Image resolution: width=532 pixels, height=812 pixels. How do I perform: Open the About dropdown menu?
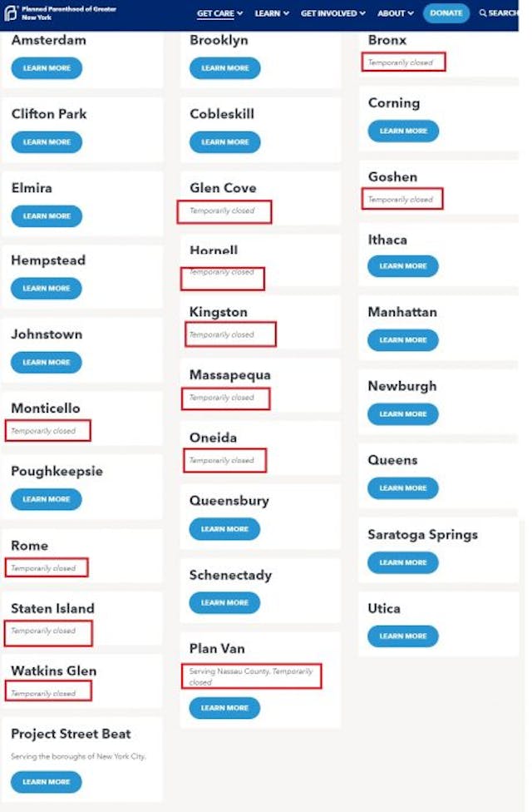395,13
